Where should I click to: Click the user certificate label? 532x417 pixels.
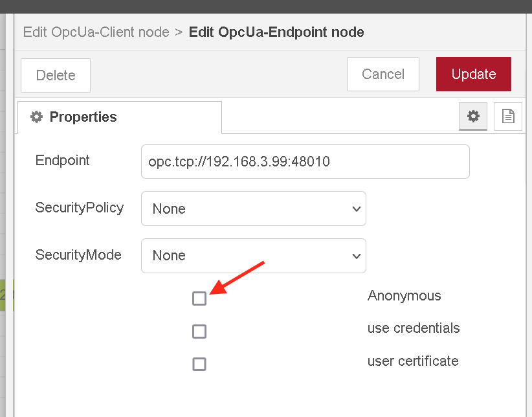coord(413,361)
